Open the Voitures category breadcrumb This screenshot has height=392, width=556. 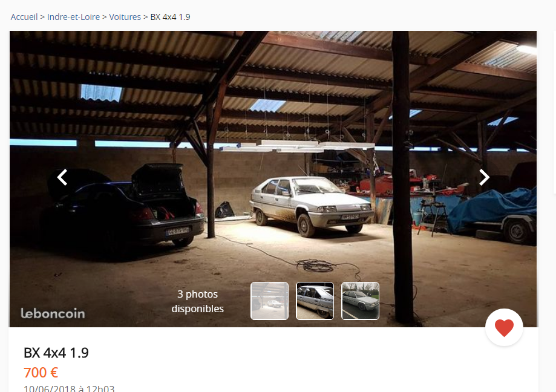[125, 17]
